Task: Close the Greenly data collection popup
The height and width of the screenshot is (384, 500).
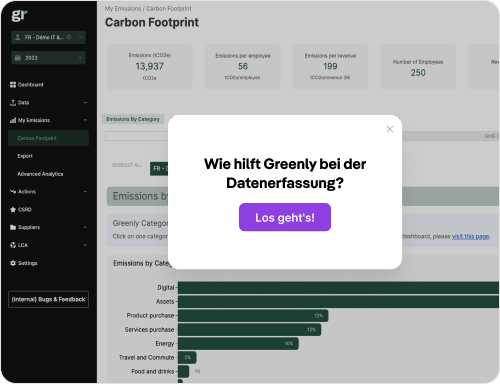Action: pyautogui.click(x=390, y=129)
